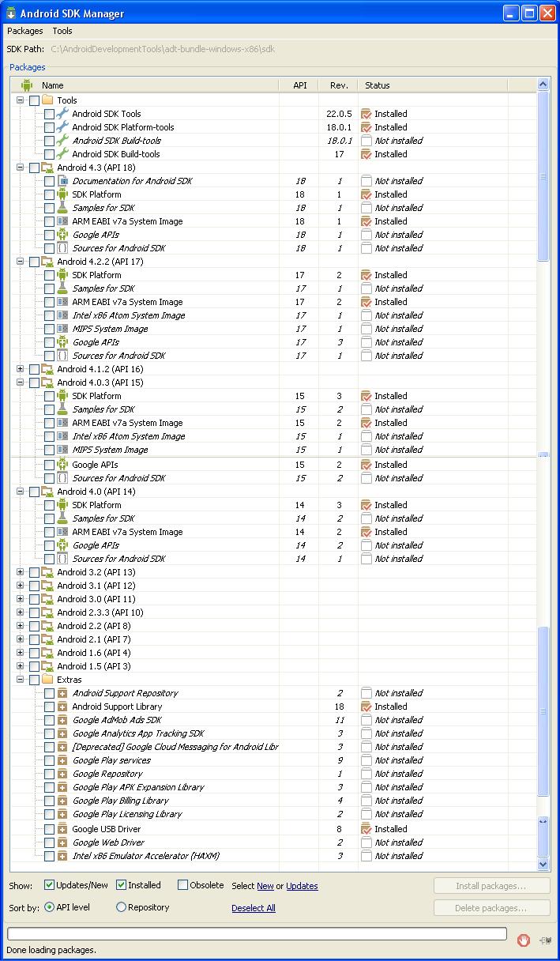Click the Delete packages button
Image resolution: width=560 pixels, height=961 pixels.
[491, 908]
